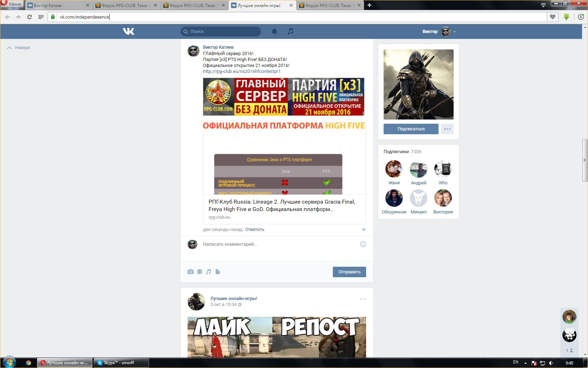This screenshot has width=588, height=368.
Task: Open speed dial grid icon
Action: point(41,17)
